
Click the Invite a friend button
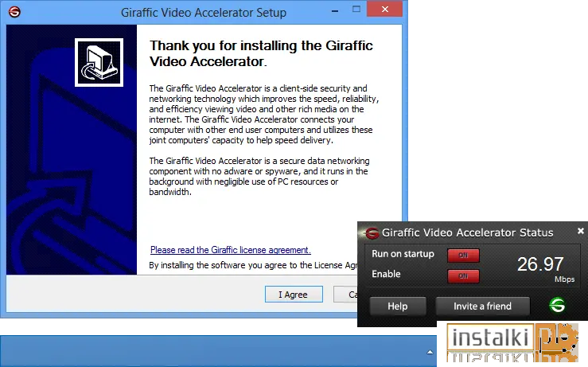[482, 306]
